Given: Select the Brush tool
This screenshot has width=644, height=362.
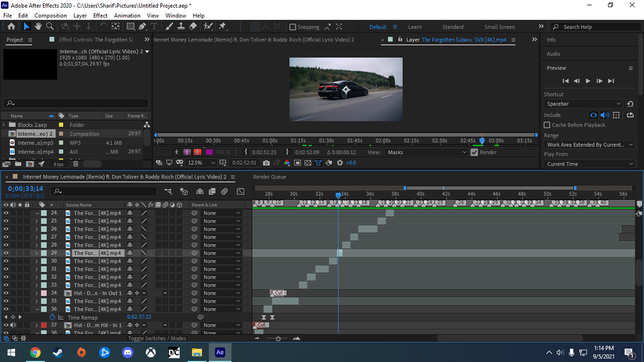Looking at the screenshot, I should (x=169, y=26).
